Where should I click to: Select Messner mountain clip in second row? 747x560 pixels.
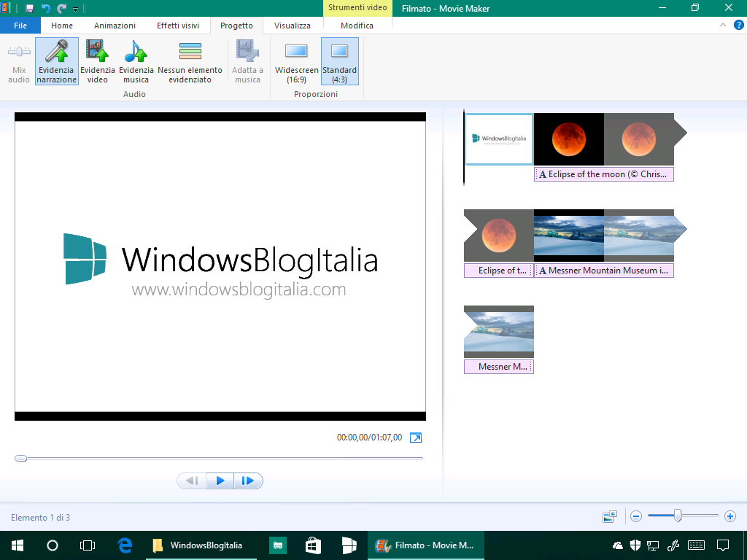coord(569,236)
